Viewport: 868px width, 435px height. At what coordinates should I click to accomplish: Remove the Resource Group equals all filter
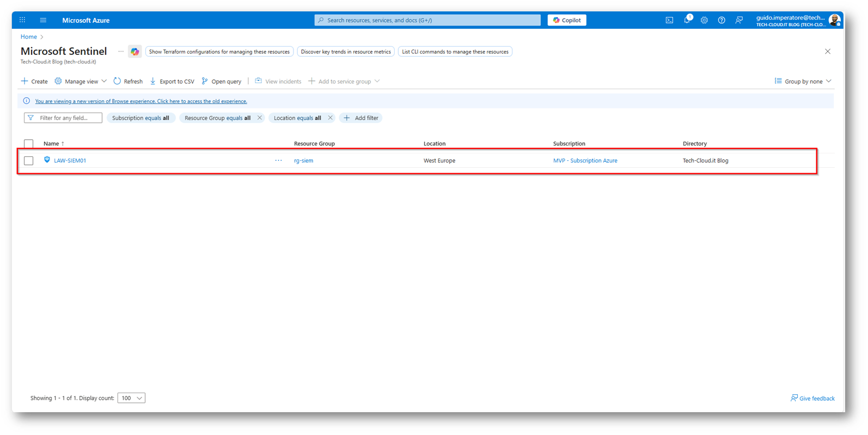click(x=260, y=118)
